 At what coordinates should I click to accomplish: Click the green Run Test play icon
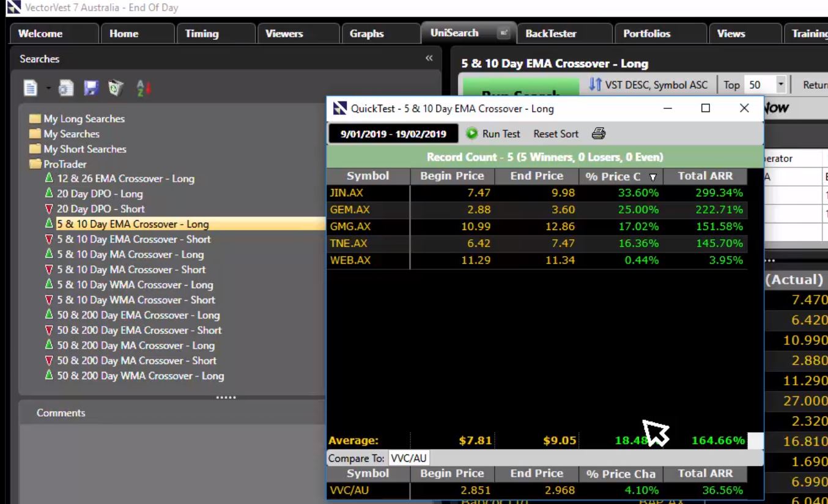(x=471, y=133)
